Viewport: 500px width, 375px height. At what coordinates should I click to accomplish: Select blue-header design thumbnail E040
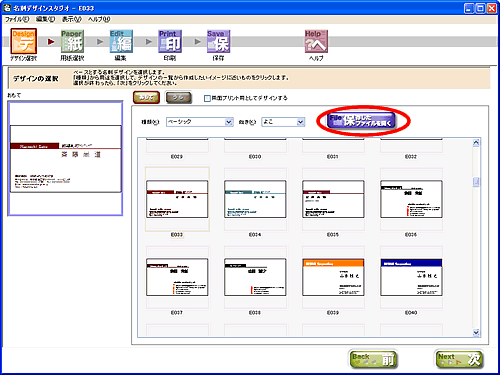point(411,277)
